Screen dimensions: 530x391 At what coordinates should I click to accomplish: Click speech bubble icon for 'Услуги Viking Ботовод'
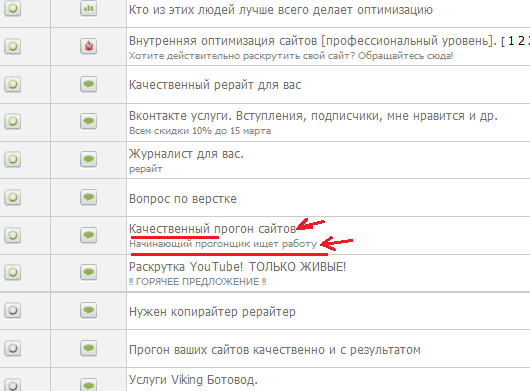point(89,385)
